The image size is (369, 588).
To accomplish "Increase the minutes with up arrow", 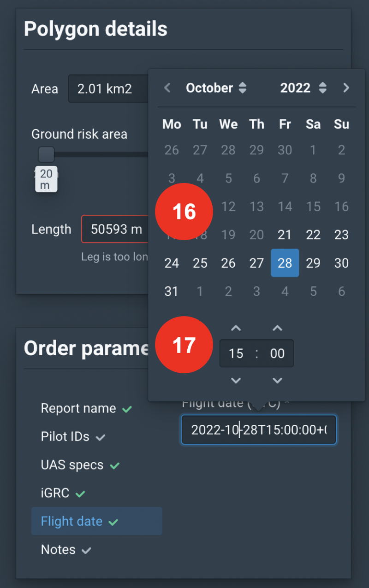I will point(277,329).
